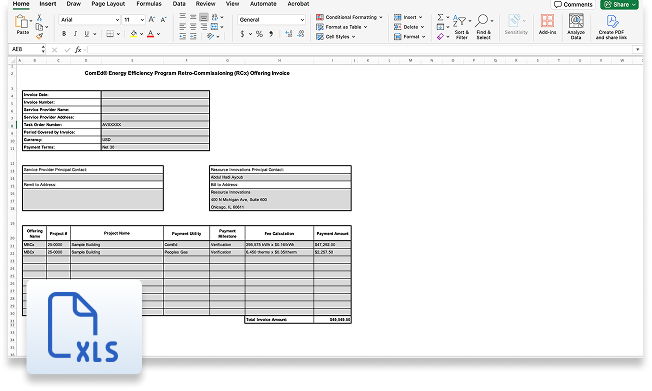Click the Merge & Center icon
This screenshot has height=391, width=652.
point(215,27)
